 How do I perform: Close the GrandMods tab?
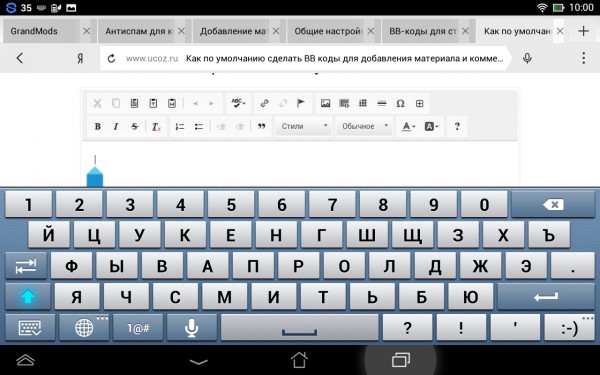tap(87, 31)
